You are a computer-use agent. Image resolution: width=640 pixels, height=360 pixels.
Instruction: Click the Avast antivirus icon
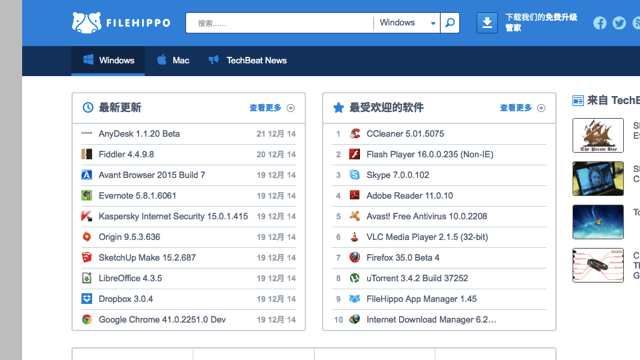[x=355, y=216]
